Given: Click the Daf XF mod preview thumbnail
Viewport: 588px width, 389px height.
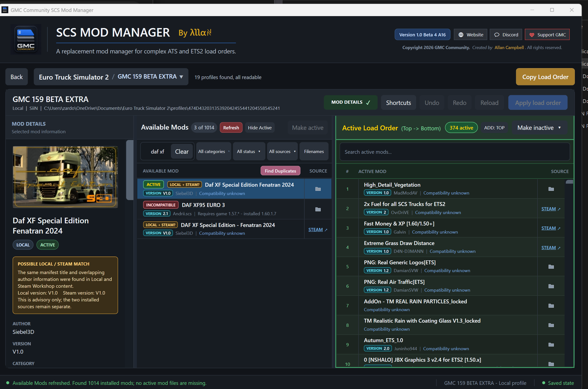Looking at the screenshot, I should click(x=65, y=177).
